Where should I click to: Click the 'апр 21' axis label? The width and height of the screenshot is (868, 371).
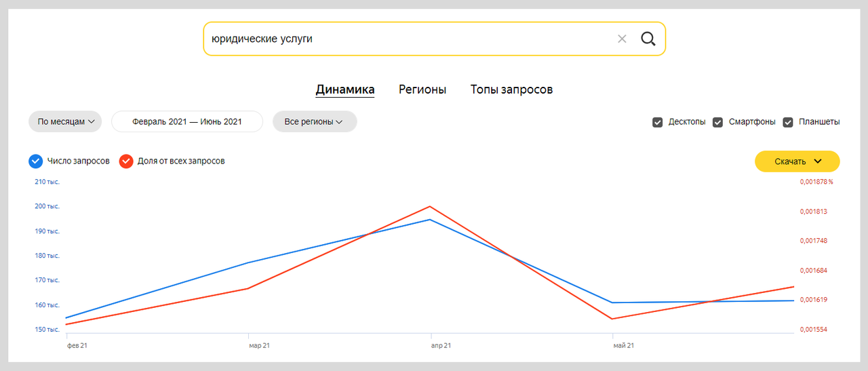pyautogui.click(x=441, y=345)
